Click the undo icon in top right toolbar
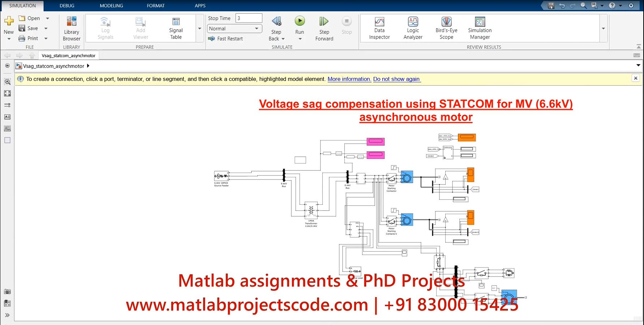644x325 pixels. click(562, 5)
